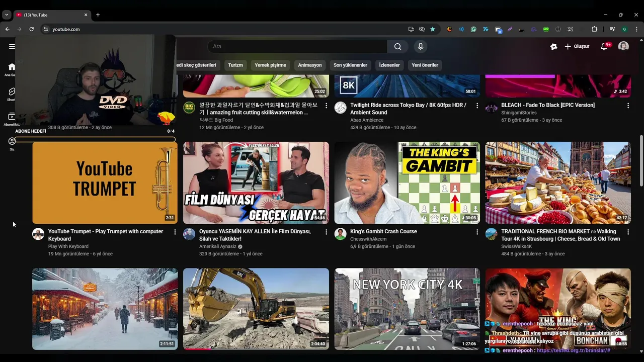
Task: Open options menu for Traditional French Bio Market video
Action: [x=628, y=232]
